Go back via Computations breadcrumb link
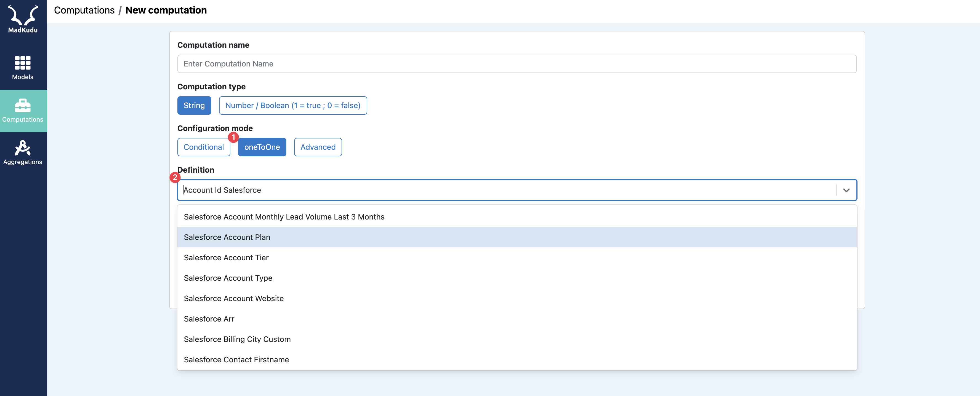This screenshot has height=396, width=980. tap(84, 10)
